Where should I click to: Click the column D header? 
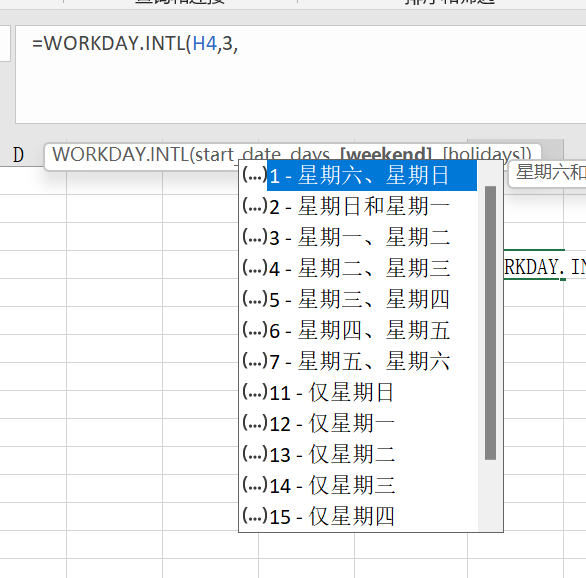coord(18,155)
